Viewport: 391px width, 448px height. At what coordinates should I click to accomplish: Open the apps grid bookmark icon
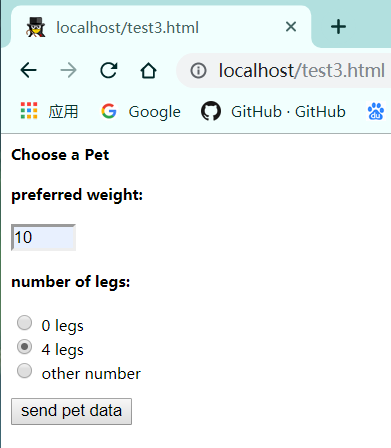[29, 111]
